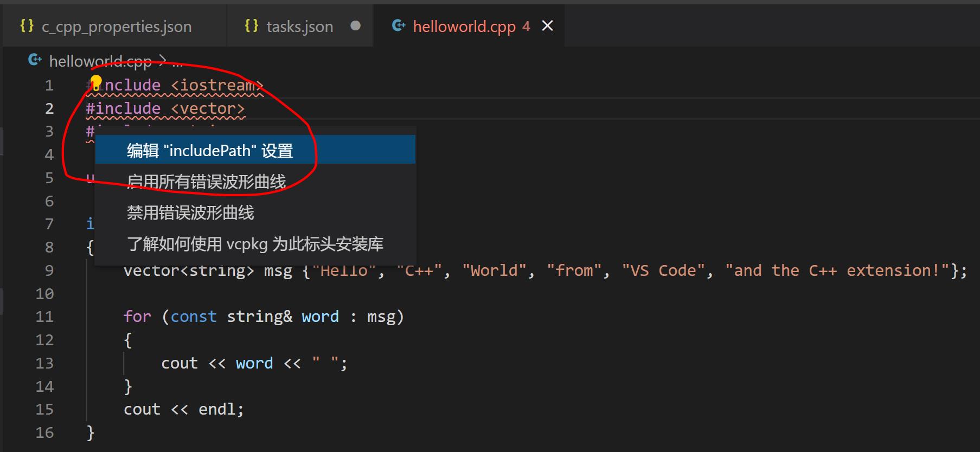This screenshot has height=452, width=980.
Task: Select the helloworld.cpp tab
Action: tap(464, 27)
